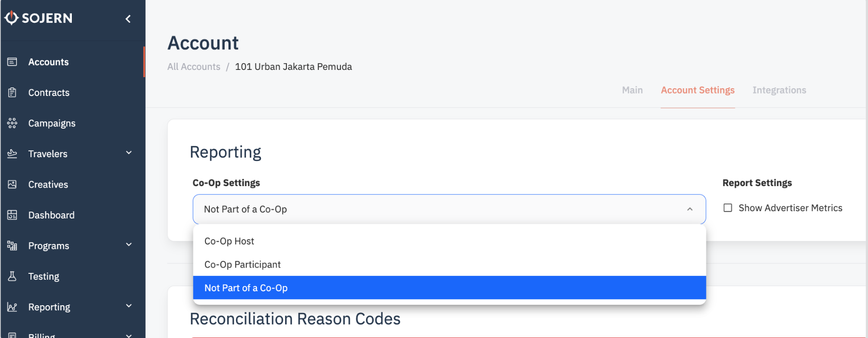This screenshot has width=868, height=338.
Task: Click 101 Urban Jakarta Pemuda breadcrumb
Action: [293, 67]
